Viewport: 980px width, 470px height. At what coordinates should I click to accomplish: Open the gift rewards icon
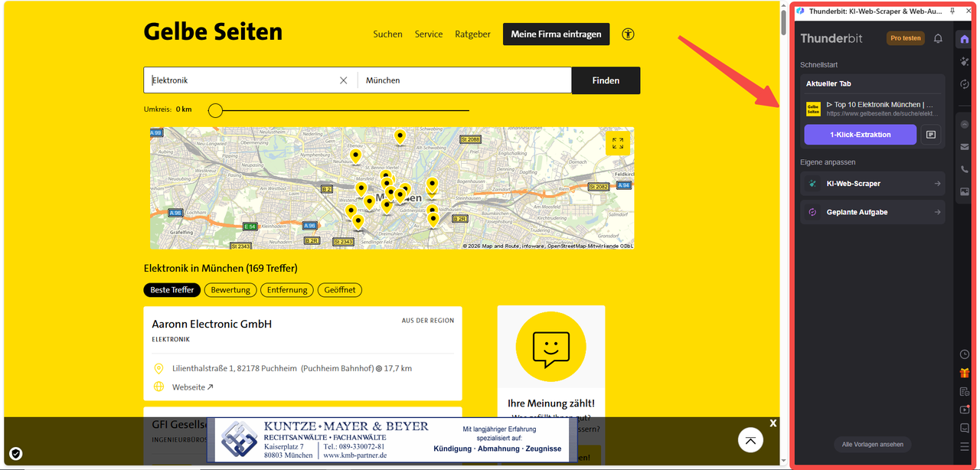965,373
